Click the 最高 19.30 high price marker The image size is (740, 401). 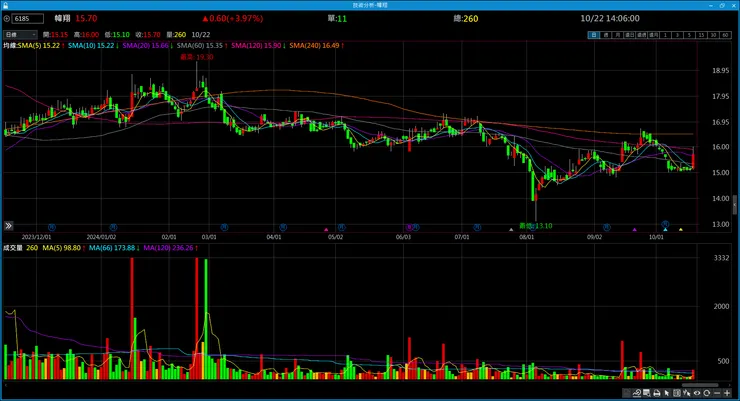pyautogui.click(x=196, y=57)
